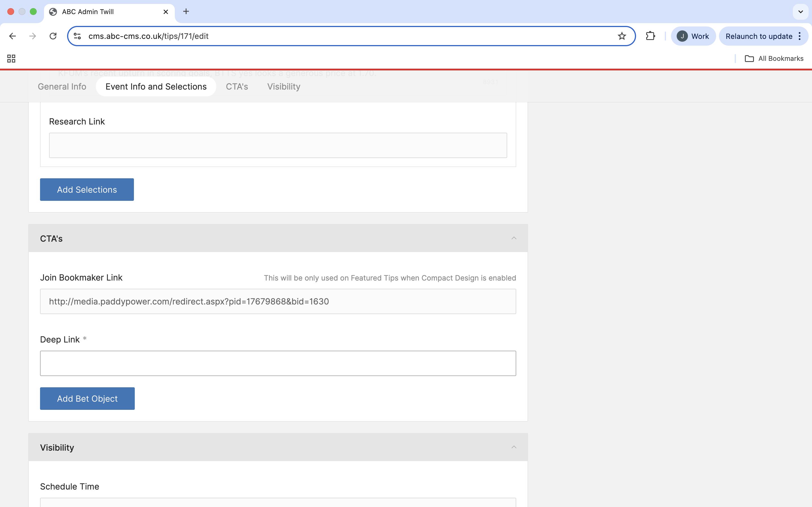Click the Add Selections button
Image resolution: width=812 pixels, height=507 pixels.
87,190
